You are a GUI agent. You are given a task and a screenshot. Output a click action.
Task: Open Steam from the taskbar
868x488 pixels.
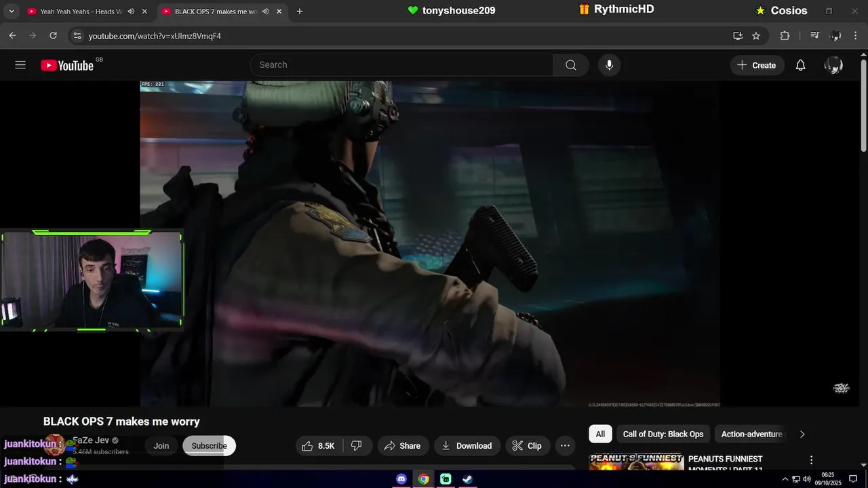[x=467, y=479]
